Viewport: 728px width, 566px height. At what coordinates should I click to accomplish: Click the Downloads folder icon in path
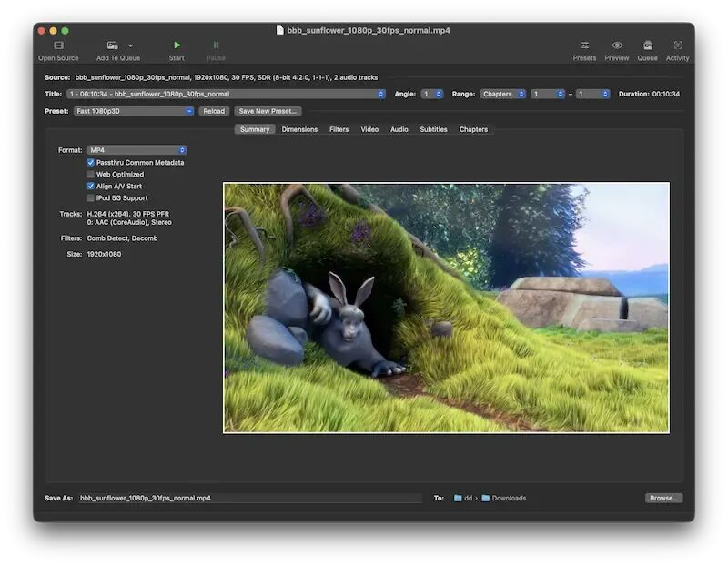pyautogui.click(x=486, y=499)
